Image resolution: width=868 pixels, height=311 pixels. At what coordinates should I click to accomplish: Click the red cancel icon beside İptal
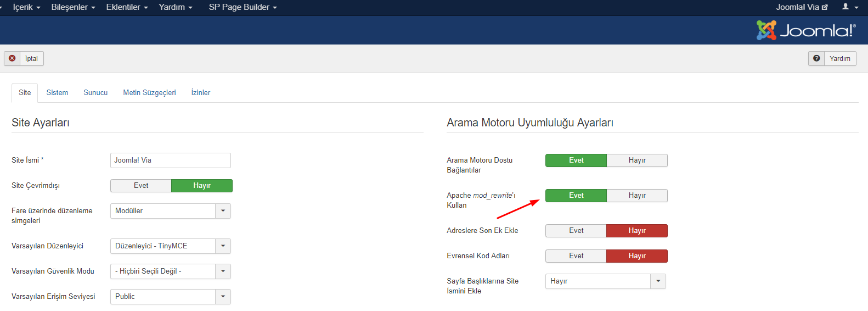point(12,58)
